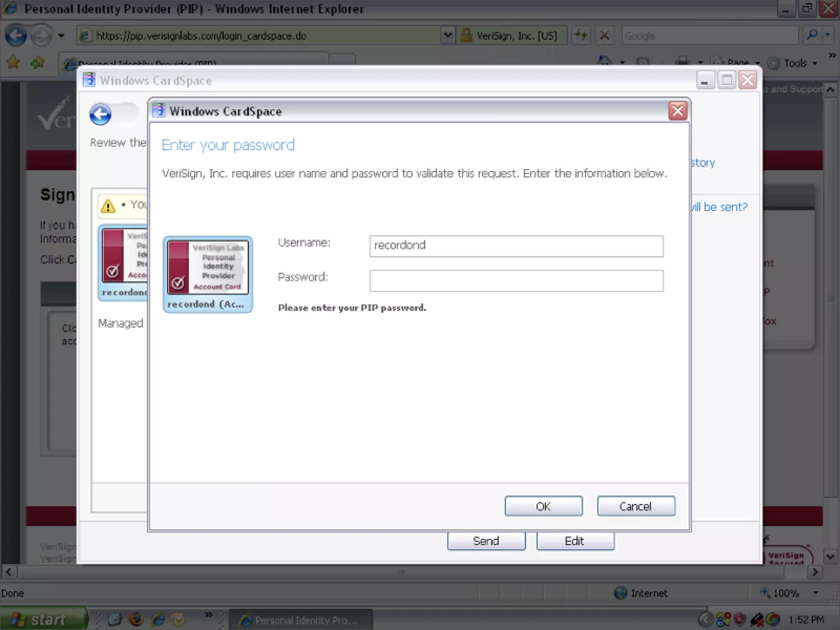
Task: Click the Add to Favorites icon
Action: (x=38, y=63)
